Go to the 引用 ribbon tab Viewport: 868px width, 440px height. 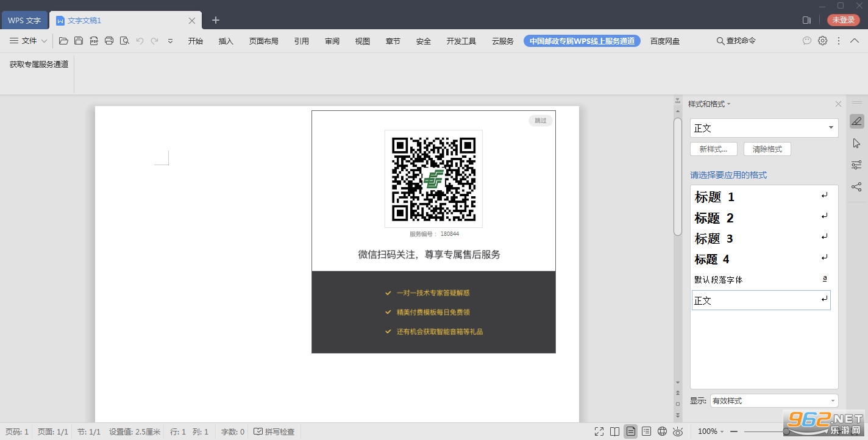(x=302, y=41)
